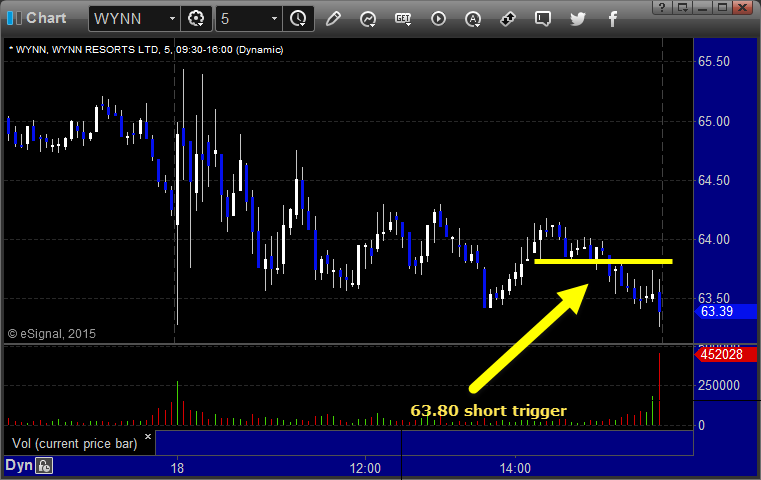Click the Dyn time template label
Viewport: 761px width, 480px height.
(18, 465)
